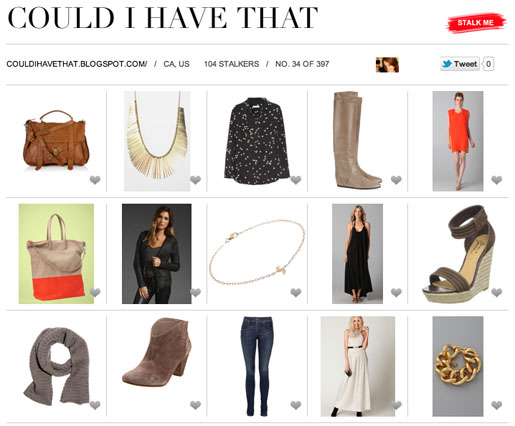Like the gold chain bracelet with charm

point(296,292)
